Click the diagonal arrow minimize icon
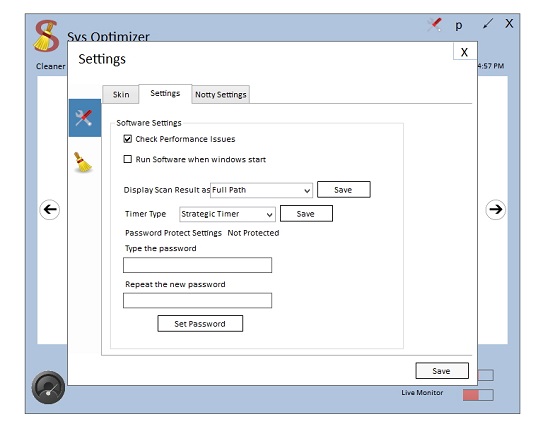 click(x=488, y=24)
